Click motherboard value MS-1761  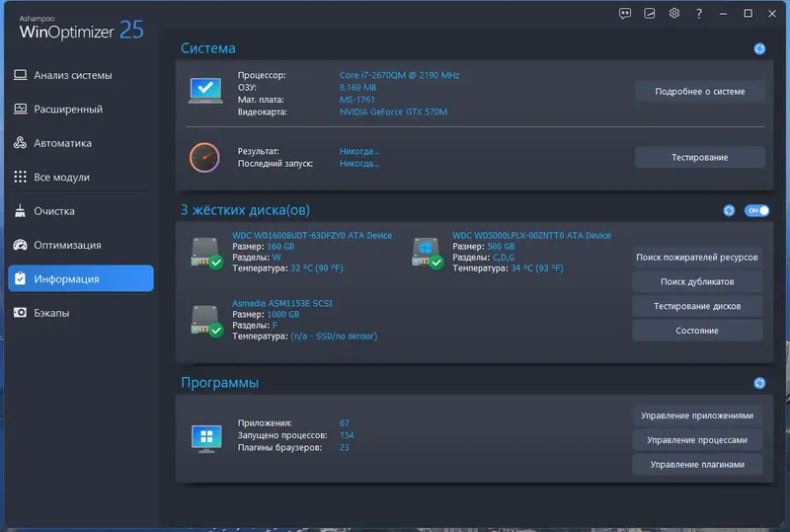(x=357, y=100)
